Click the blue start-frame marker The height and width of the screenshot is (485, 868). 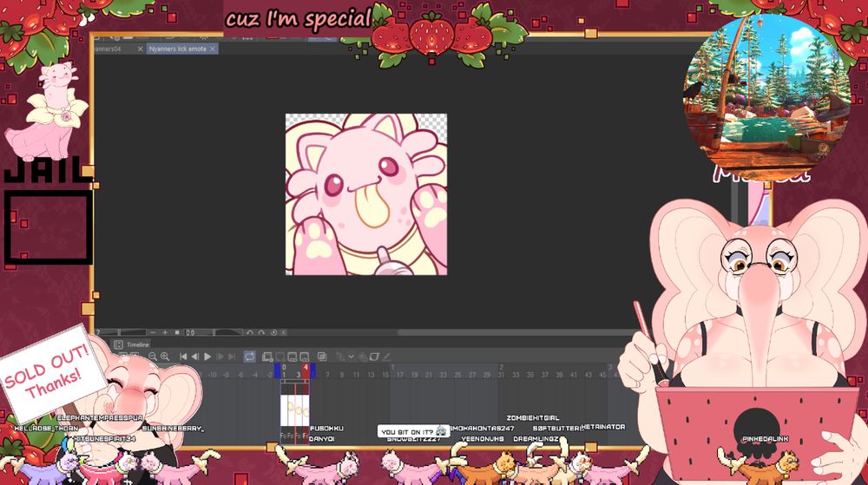[x=278, y=370]
